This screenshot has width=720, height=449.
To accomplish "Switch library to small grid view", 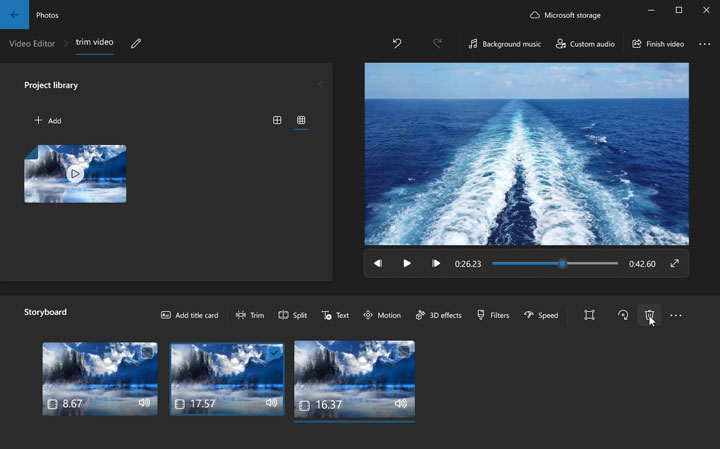I will click(300, 120).
